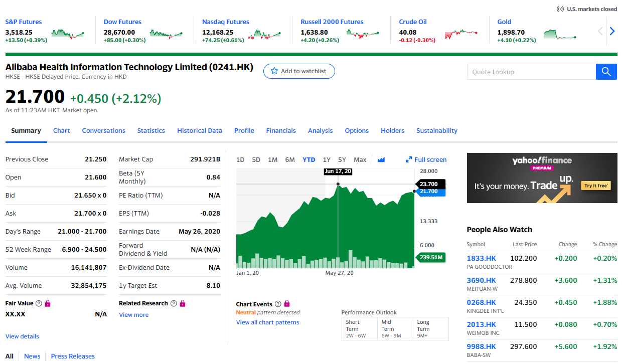Click Try it free on Yahoo Finance ad
The height and width of the screenshot is (364, 622).
pyautogui.click(x=596, y=186)
